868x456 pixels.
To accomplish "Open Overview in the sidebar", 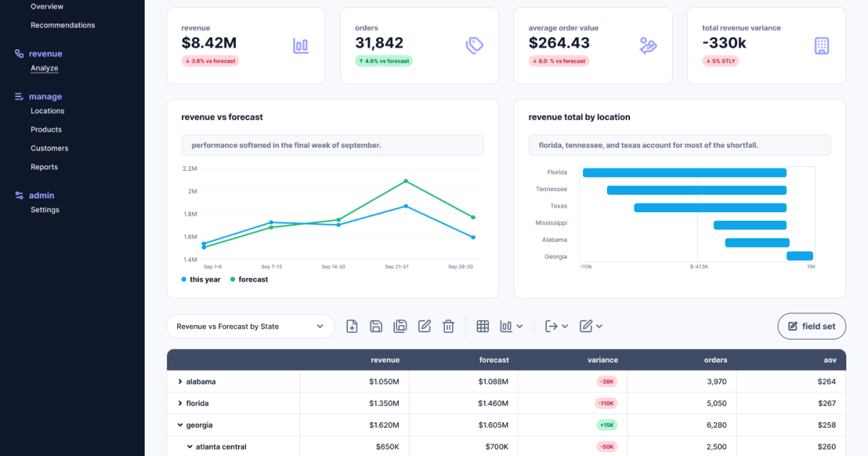I will point(47,7).
